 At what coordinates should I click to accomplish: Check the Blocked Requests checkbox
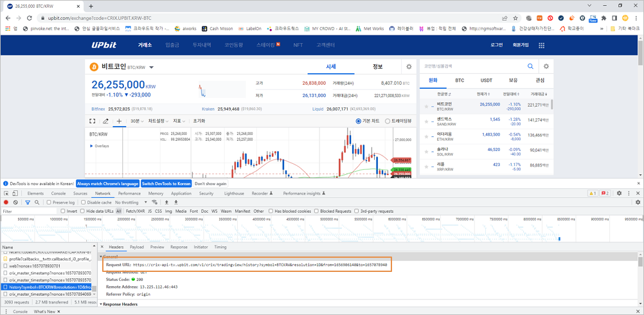coord(316,211)
